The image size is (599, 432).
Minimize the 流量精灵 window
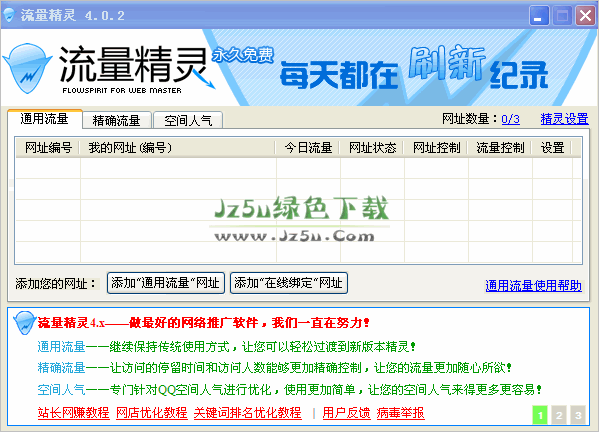539,16
